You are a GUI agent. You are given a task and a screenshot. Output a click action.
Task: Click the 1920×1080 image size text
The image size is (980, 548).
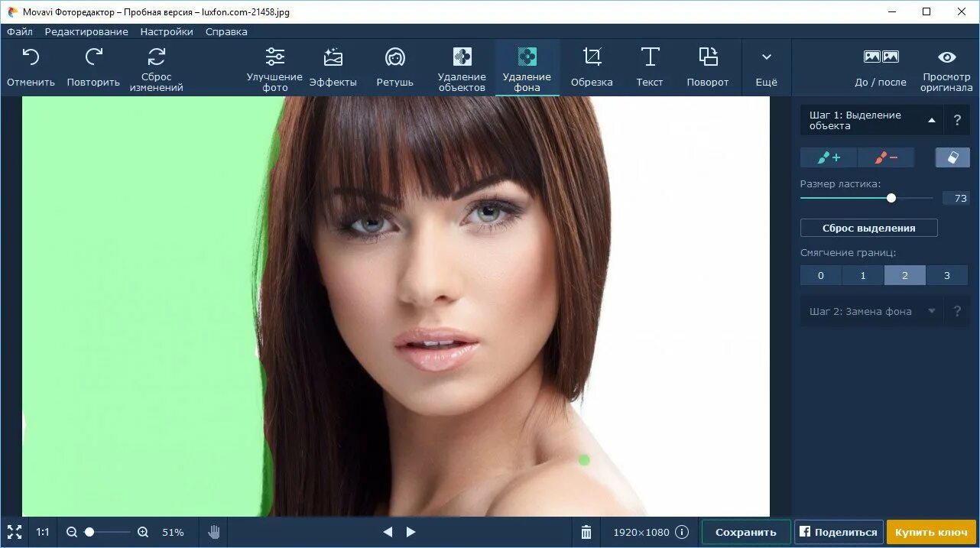click(x=641, y=532)
